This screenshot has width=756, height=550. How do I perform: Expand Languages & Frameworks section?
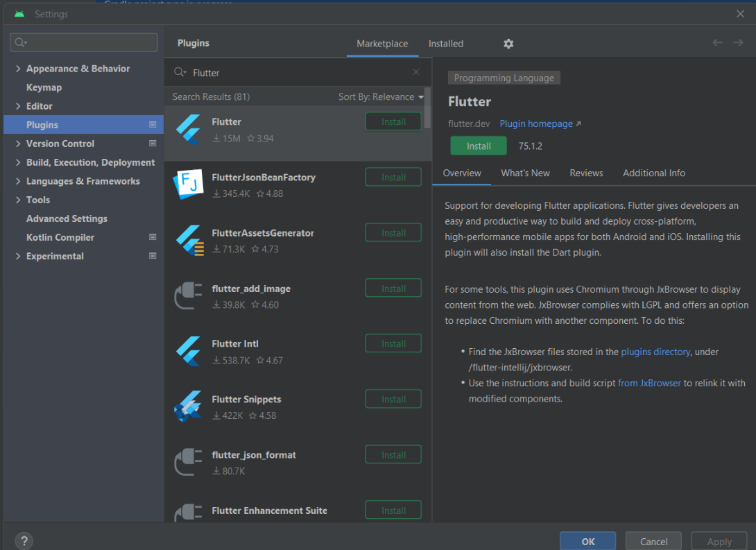pyautogui.click(x=18, y=181)
